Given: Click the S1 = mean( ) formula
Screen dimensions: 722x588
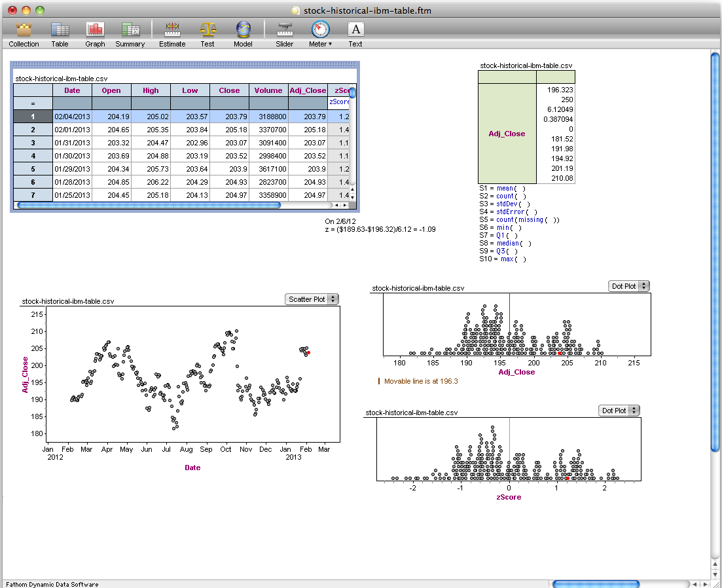Looking at the screenshot, I should [x=502, y=189].
